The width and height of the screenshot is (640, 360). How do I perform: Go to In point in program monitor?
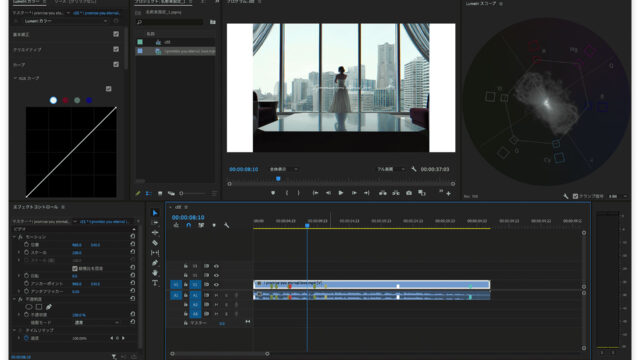[315, 193]
